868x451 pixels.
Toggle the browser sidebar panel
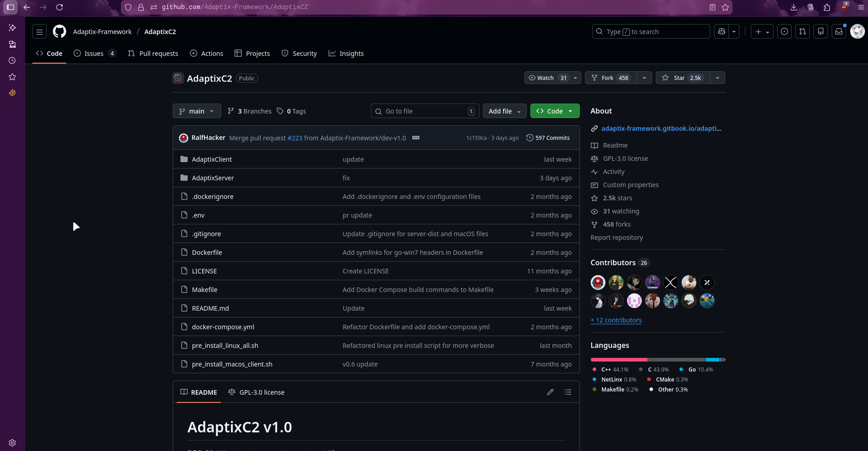tap(10, 7)
